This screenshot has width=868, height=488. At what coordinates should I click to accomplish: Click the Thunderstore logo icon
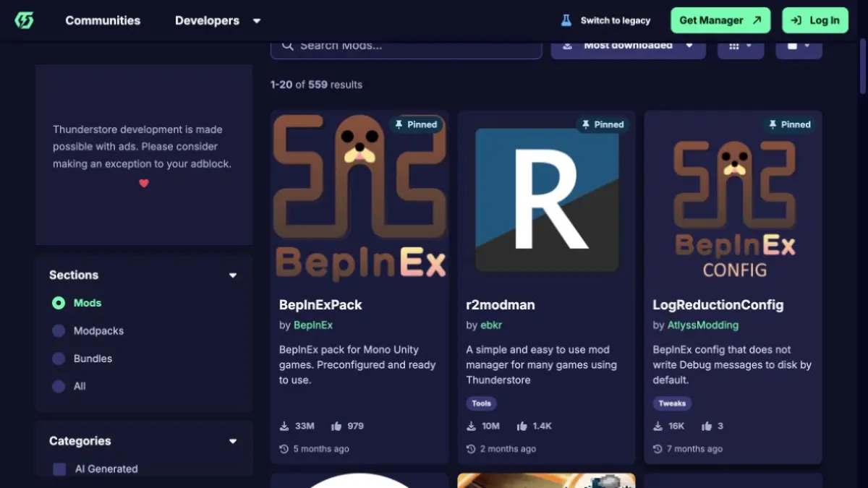[x=24, y=20]
